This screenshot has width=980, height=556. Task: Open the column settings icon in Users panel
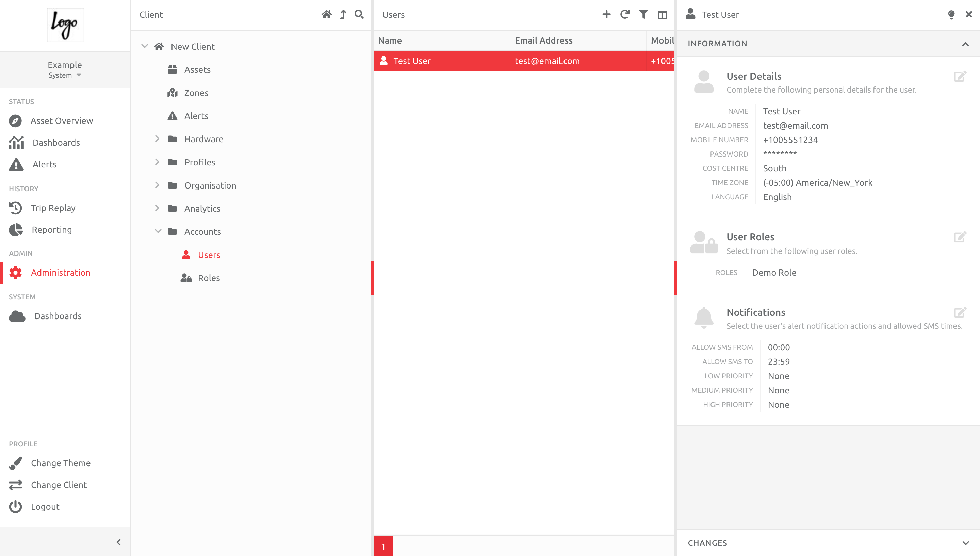click(x=663, y=14)
